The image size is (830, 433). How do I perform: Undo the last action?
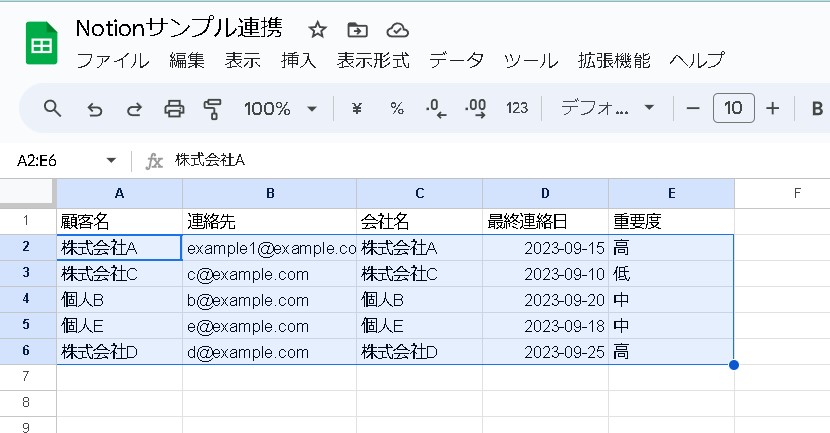(95, 108)
